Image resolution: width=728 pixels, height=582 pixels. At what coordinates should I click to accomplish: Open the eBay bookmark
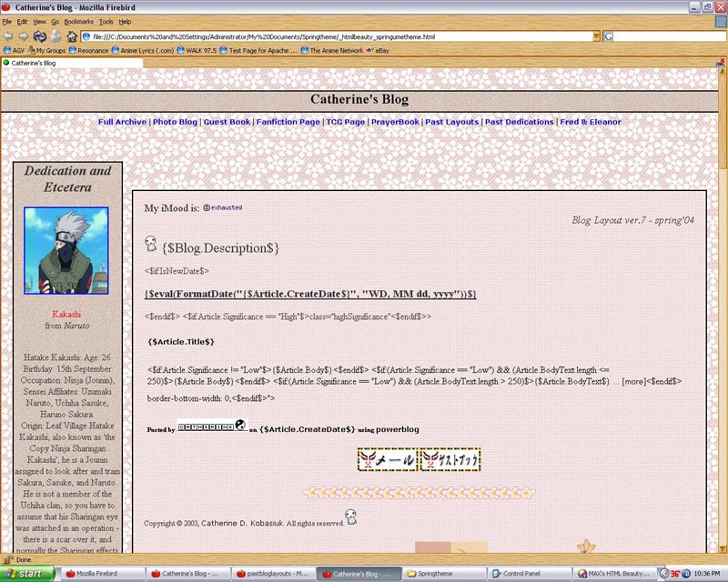click(378, 51)
